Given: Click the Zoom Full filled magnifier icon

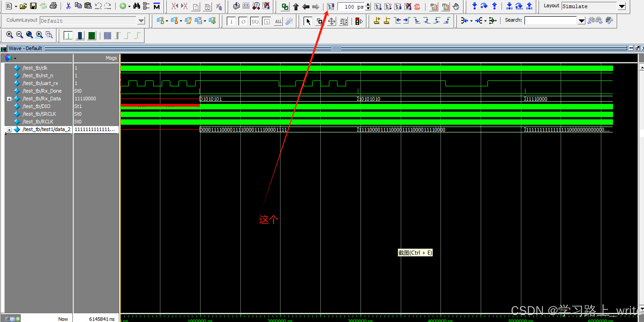Looking at the screenshot, I should pos(29,35).
